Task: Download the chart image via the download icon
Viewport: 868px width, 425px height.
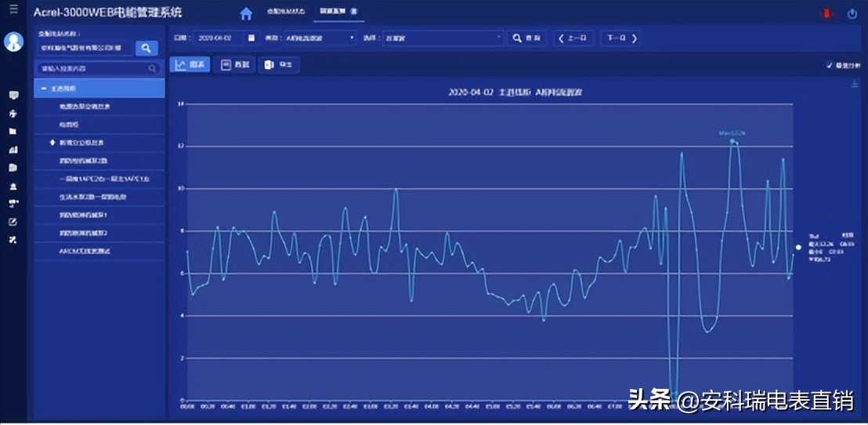Action: click(x=855, y=84)
